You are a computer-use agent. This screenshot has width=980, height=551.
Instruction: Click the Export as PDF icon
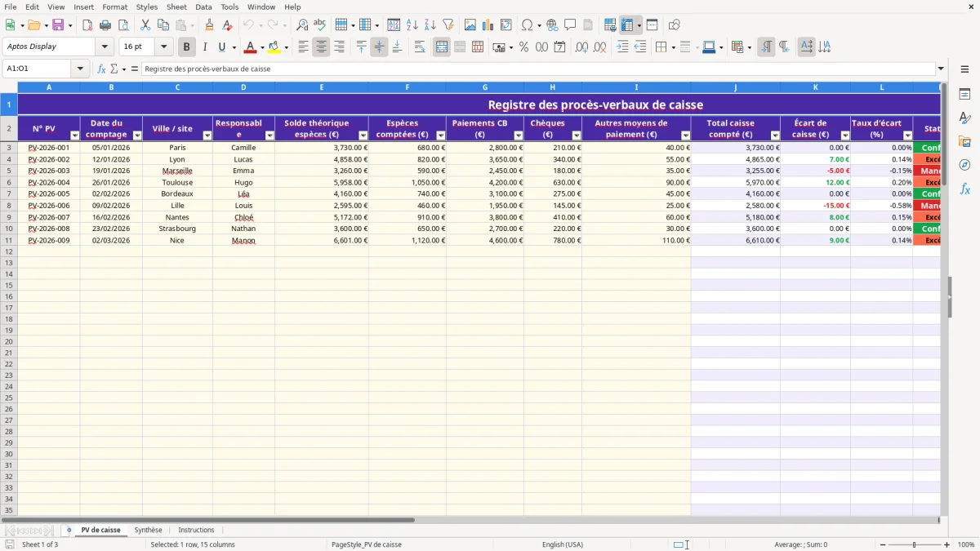pos(87,25)
